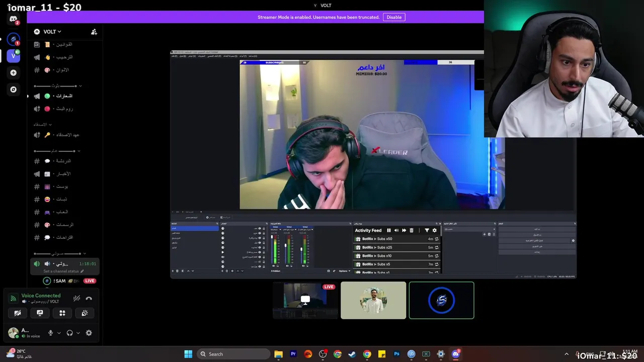
Task: Click the BotRix Subs x25 feed row
Action: (397, 247)
